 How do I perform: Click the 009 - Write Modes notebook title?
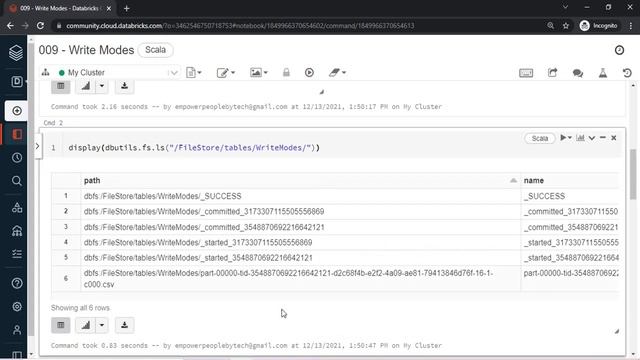point(87,50)
